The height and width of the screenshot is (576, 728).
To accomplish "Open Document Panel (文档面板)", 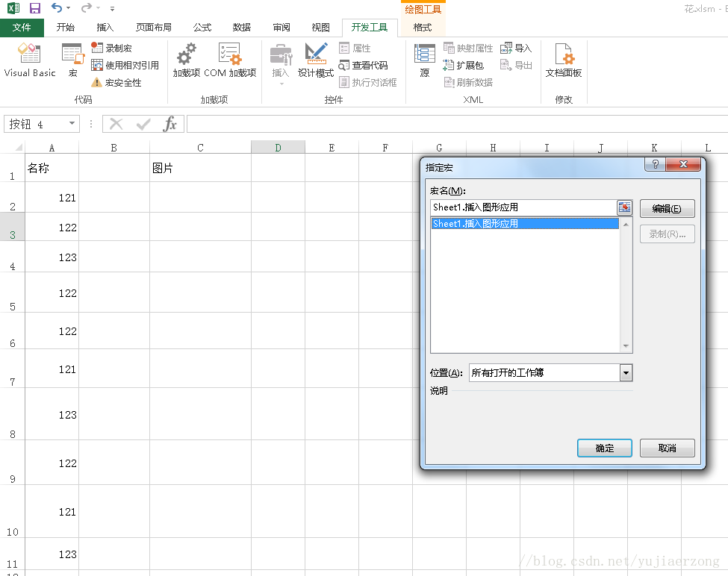I will click(x=564, y=60).
